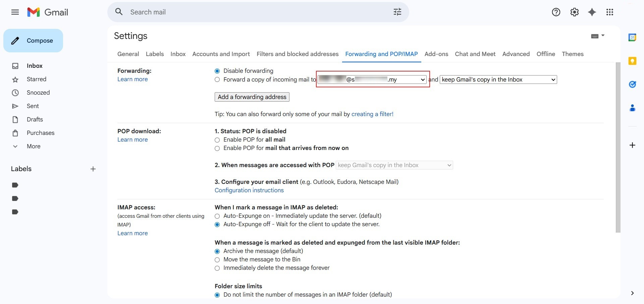Click the Settings gear icon
Viewport: 644px width, 304px height.
pos(574,12)
